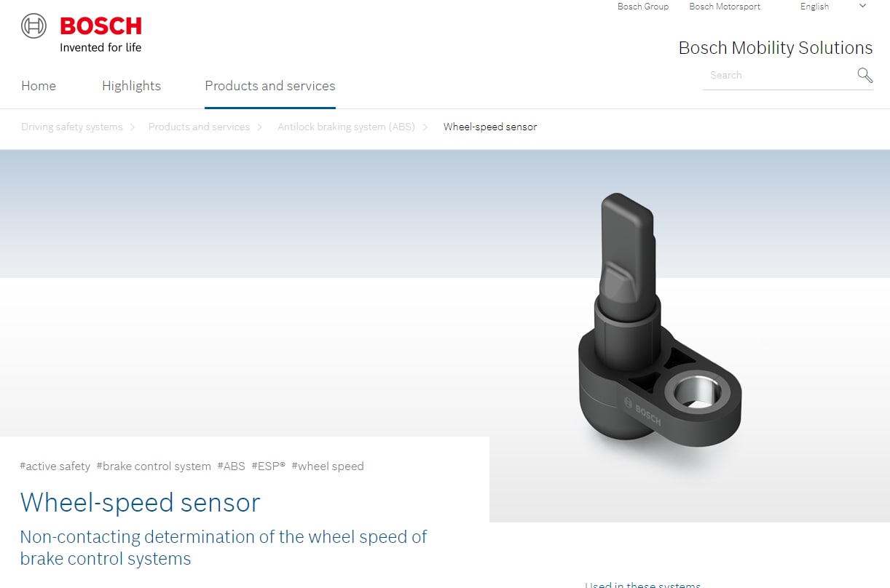
Task: Select the English language option
Action: pos(814,7)
